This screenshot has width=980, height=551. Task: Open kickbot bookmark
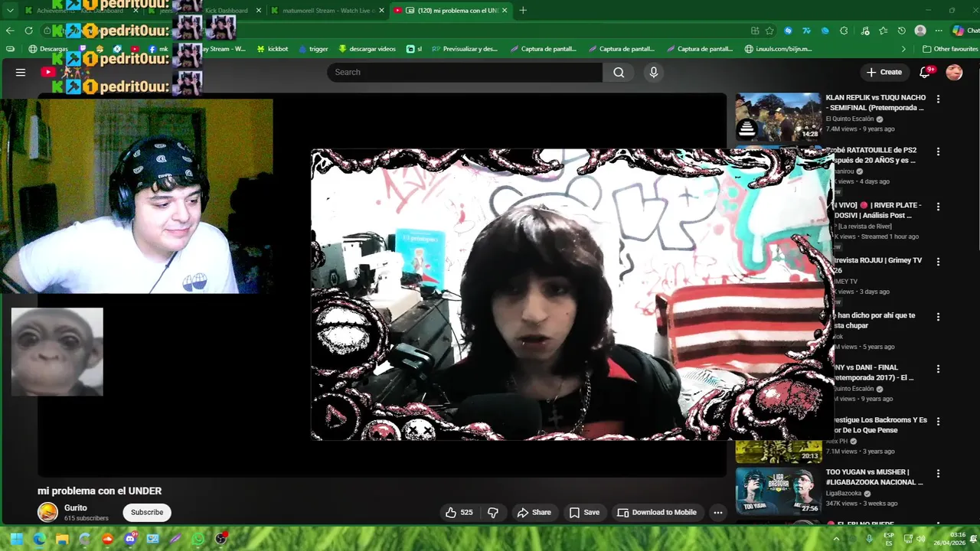[x=272, y=49]
